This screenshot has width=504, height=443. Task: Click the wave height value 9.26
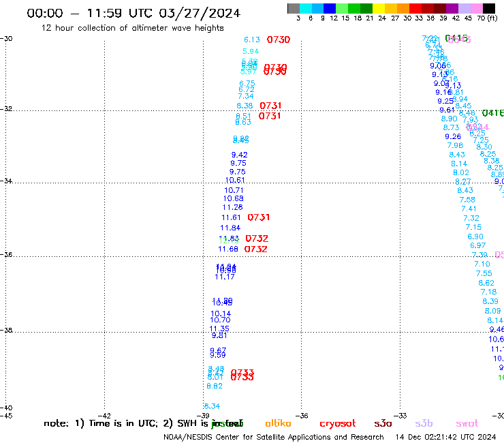(x=453, y=137)
